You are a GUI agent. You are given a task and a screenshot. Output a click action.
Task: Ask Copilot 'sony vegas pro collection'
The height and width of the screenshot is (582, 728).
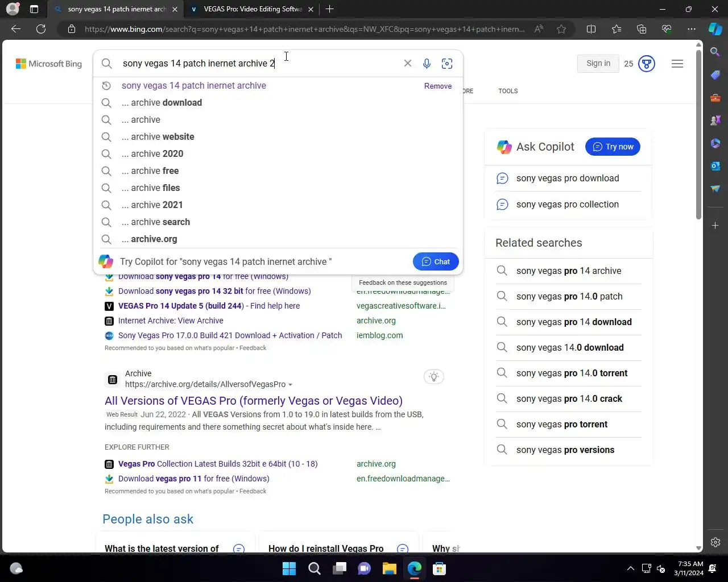click(x=568, y=205)
